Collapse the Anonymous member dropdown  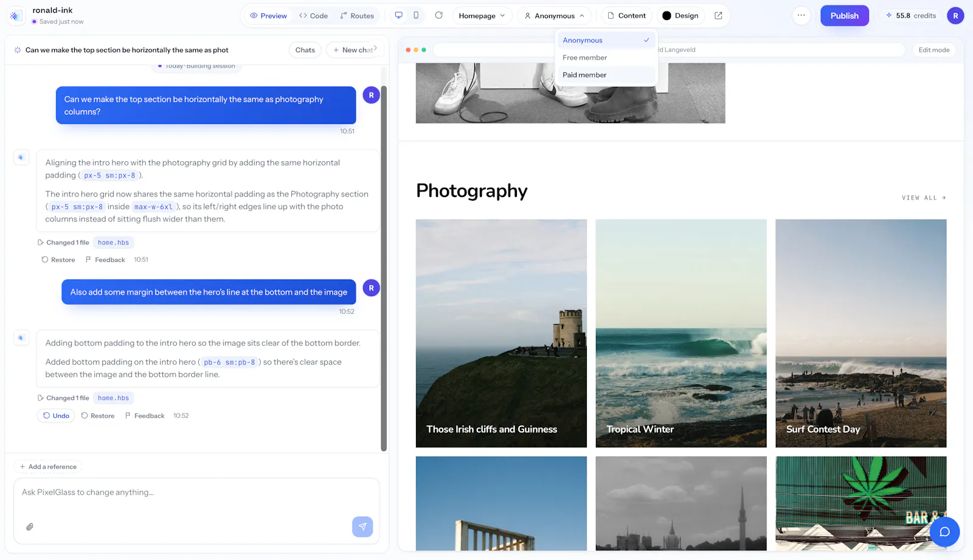(x=555, y=16)
